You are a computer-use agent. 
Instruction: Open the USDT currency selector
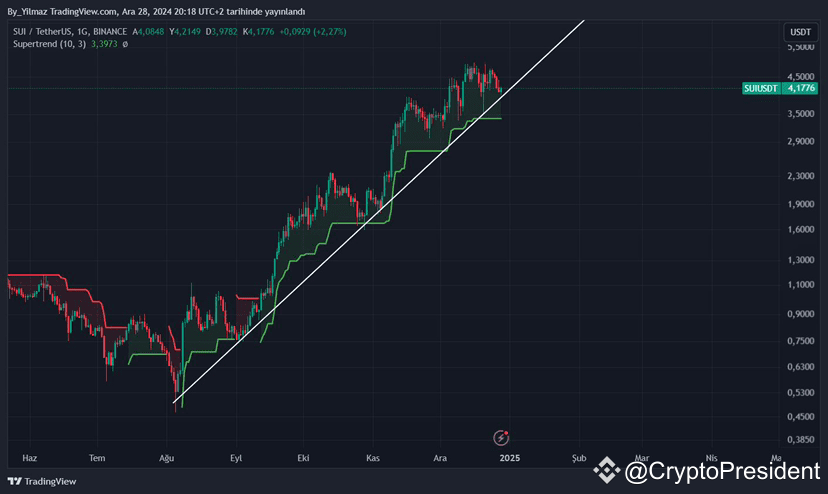[800, 32]
